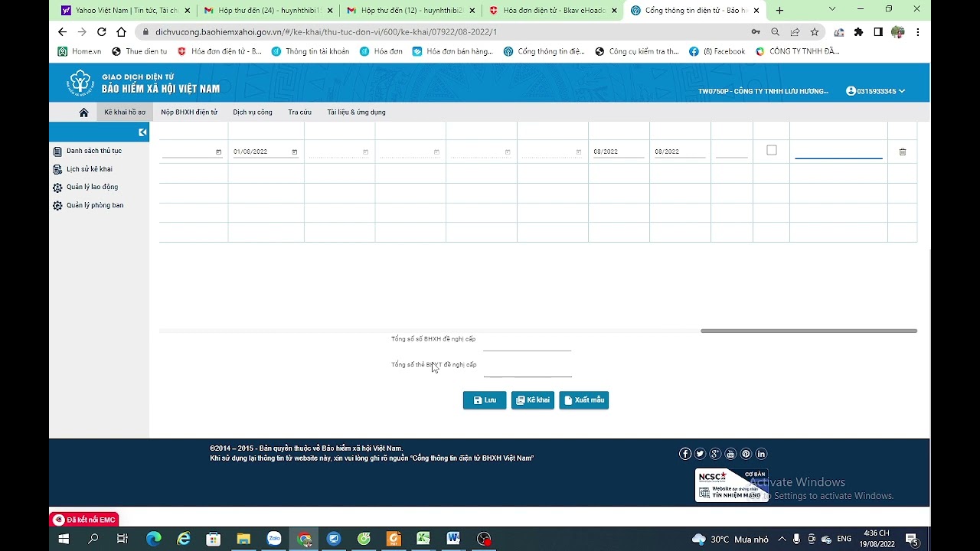Image resolution: width=980 pixels, height=551 pixels.
Task: Open Dịch vụ công menu
Action: tap(253, 112)
